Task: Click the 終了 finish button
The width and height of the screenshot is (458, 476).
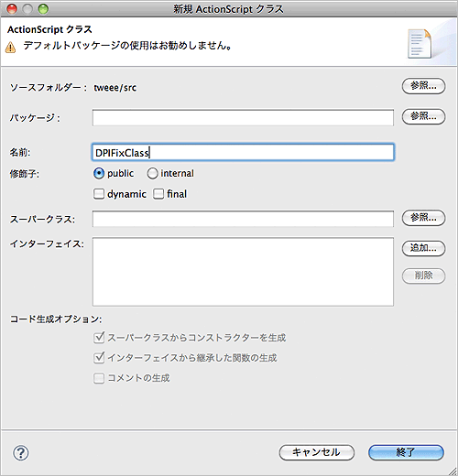Action: (406, 452)
